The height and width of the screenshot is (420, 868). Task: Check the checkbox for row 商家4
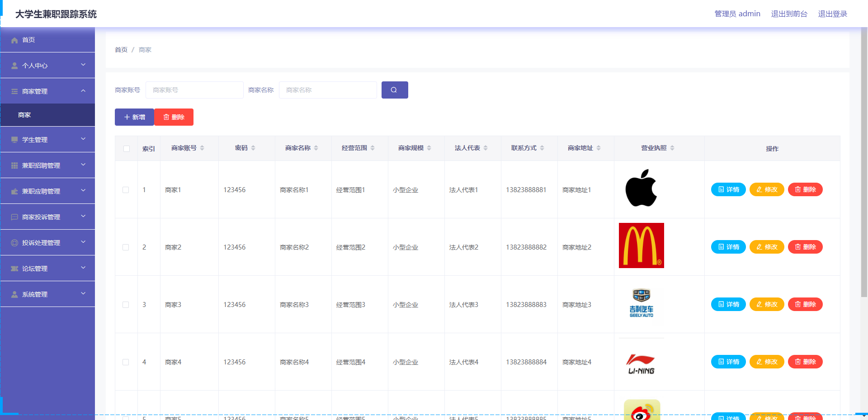126,362
